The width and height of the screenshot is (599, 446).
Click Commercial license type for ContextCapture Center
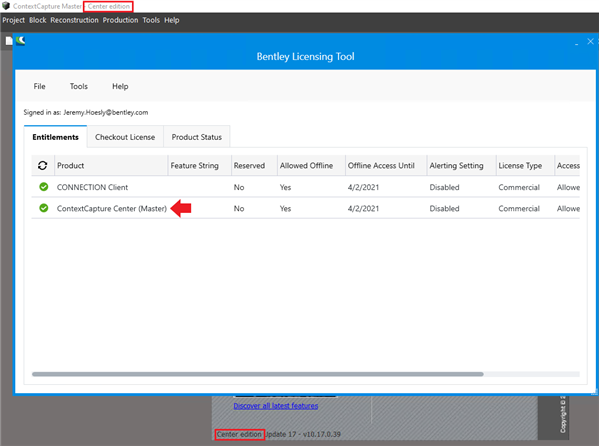point(519,209)
